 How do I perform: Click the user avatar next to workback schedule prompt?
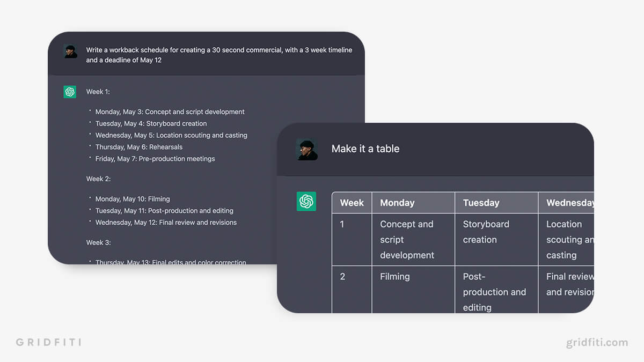[x=70, y=51]
